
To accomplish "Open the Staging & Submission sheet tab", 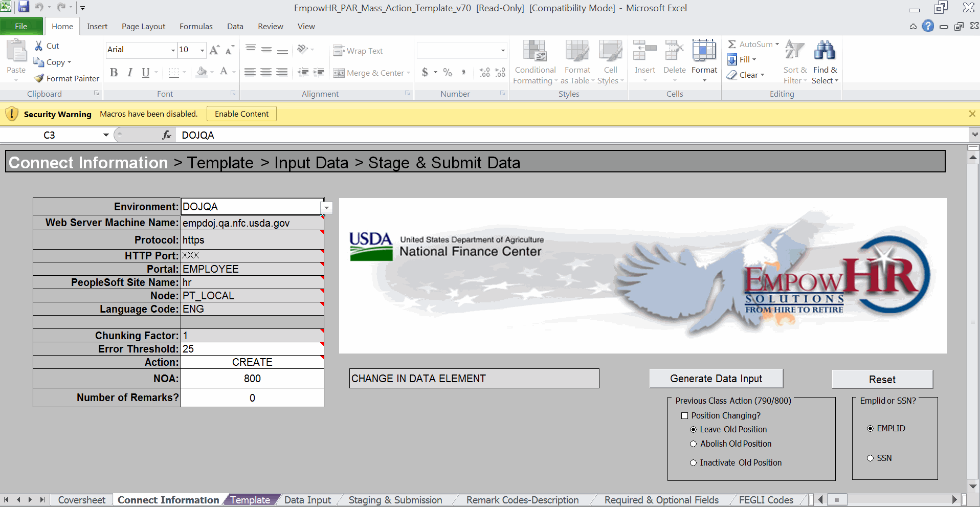I will pos(395,500).
